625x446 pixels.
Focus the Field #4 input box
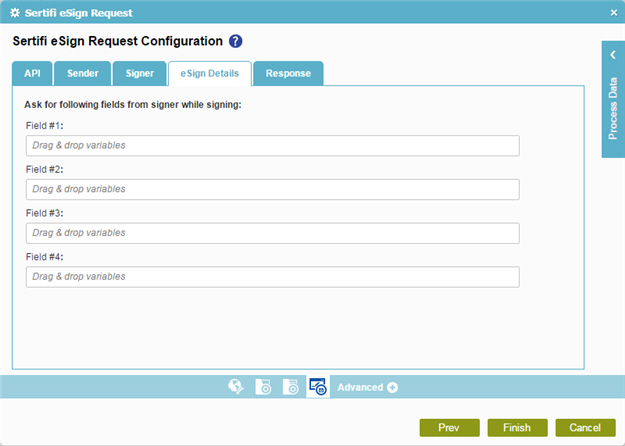point(273,277)
